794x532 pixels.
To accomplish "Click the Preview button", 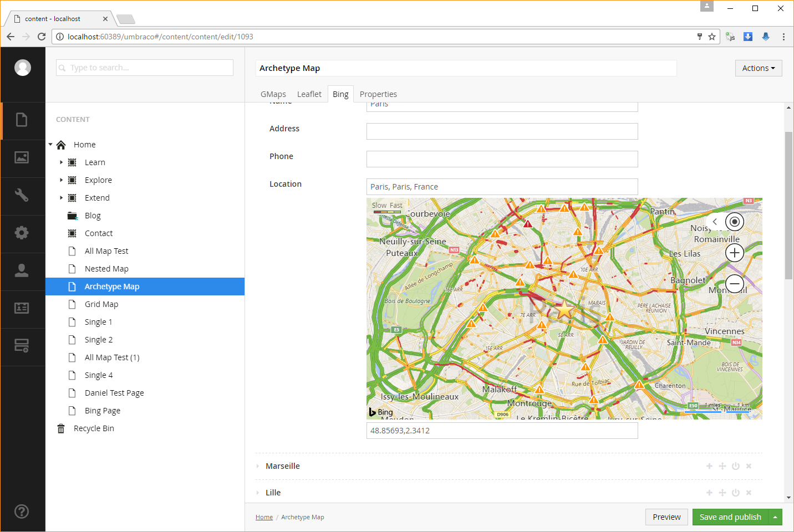I will (x=666, y=517).
